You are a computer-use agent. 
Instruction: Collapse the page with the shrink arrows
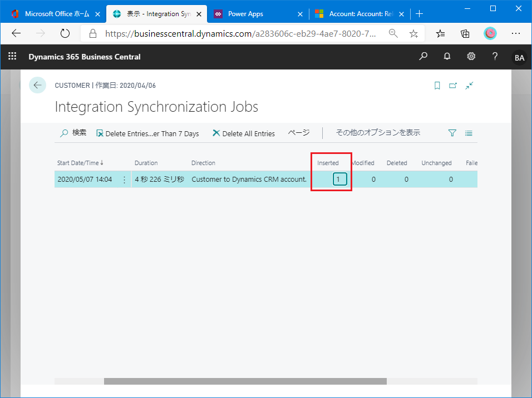point(469,86)
